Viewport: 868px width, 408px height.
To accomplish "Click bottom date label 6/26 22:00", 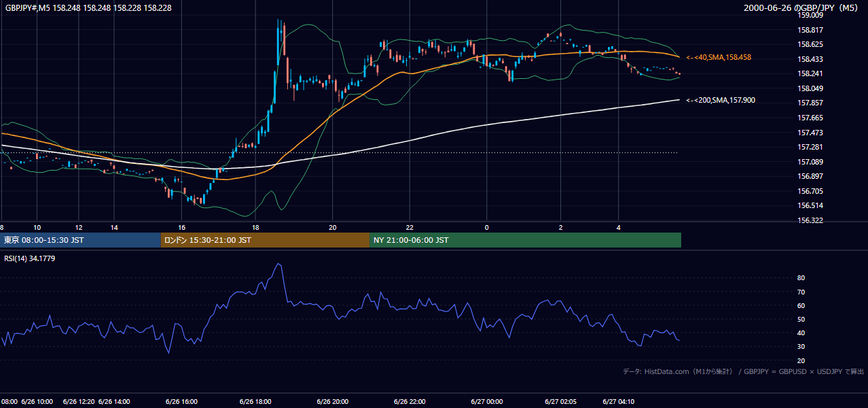I will point(410,402).
